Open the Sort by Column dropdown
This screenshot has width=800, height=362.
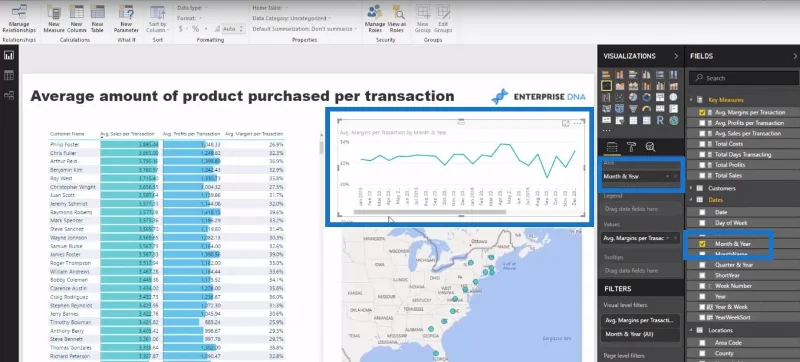click(158, 19)
